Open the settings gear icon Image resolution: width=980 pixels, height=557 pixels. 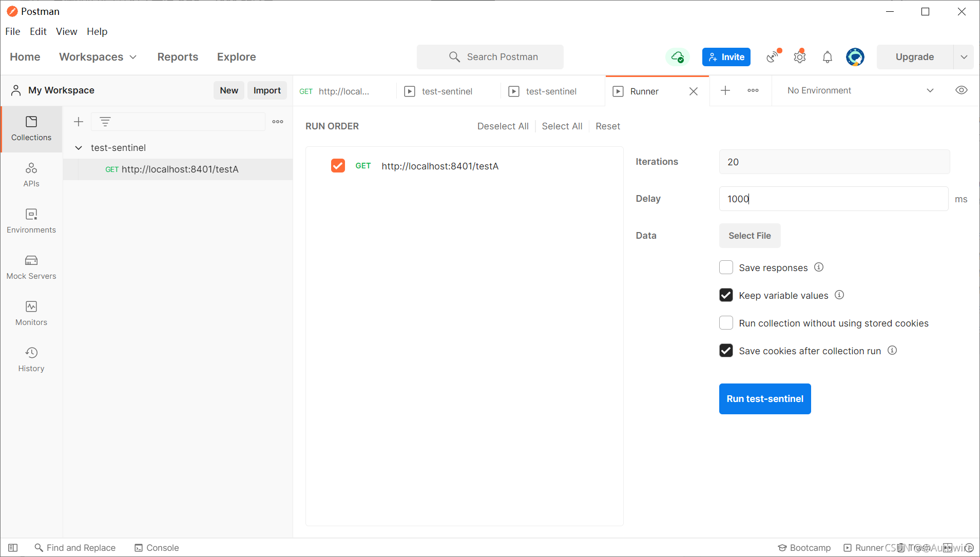click(800, 56)
